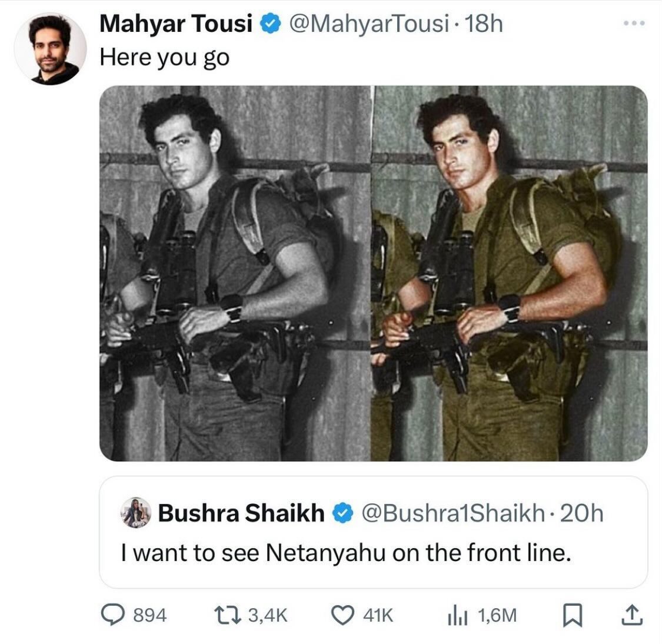Like the post with the heart icon

point(342,615)
